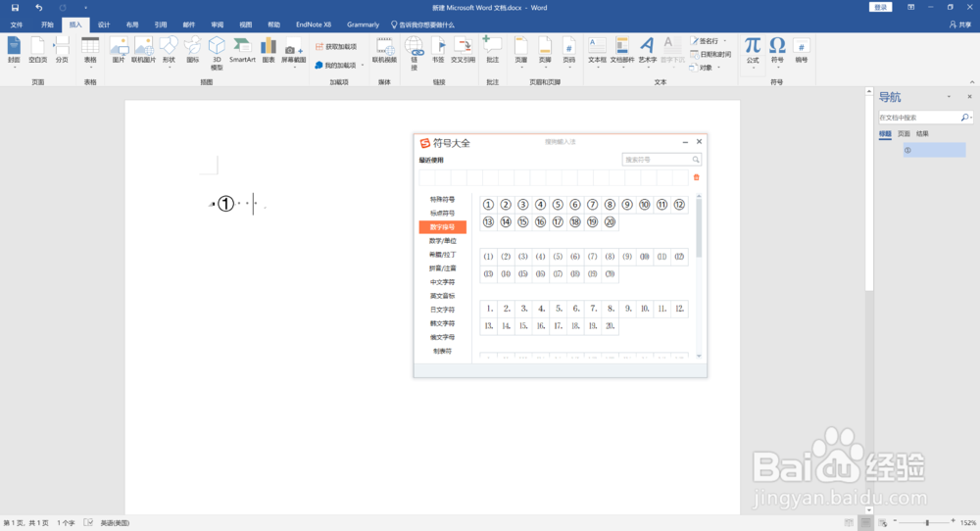
Task: Insert a SmartArt graphic
Action: click(x=242, y=51)
